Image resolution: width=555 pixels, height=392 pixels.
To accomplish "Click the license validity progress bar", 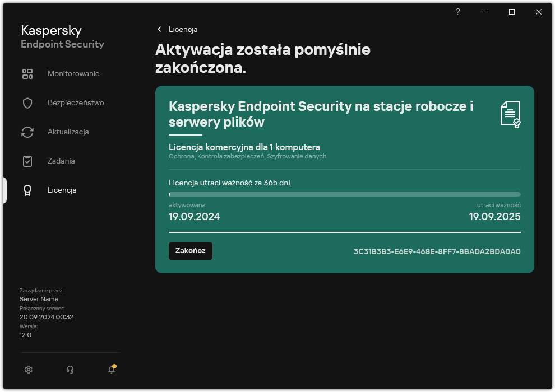I will (344, 194).
